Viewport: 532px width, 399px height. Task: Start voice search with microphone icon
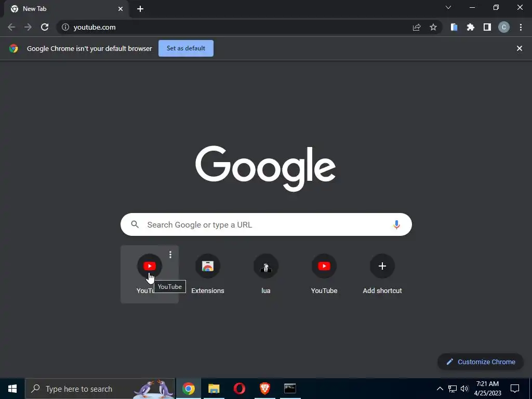coord(396,224)
